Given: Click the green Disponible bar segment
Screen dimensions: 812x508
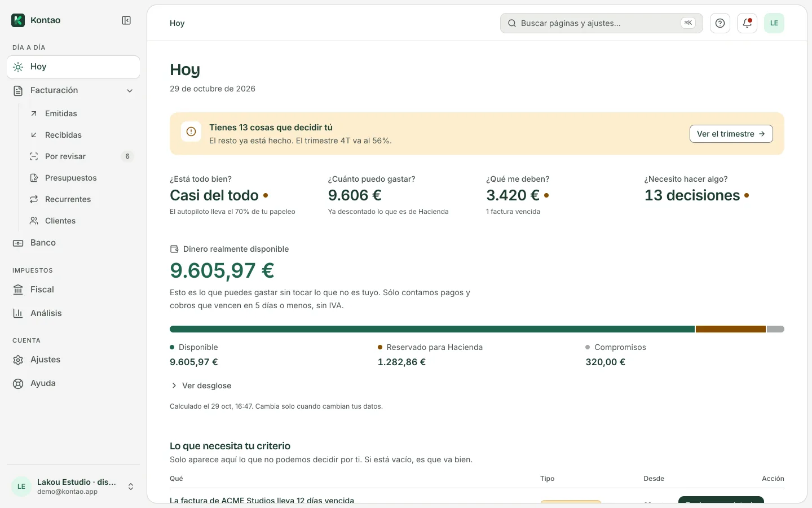Looking at the screenshot, I should coord(432,329).
